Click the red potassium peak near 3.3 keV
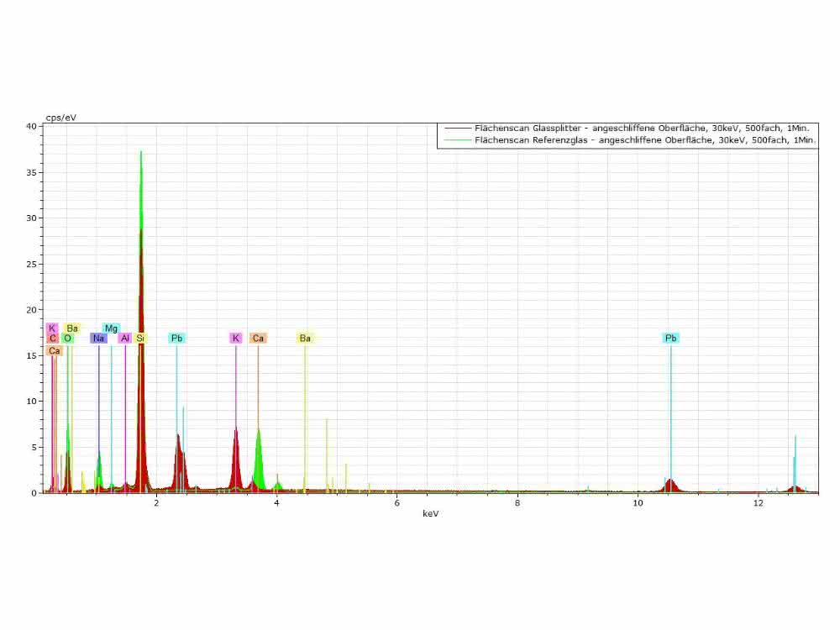This screenshot has width=840, height=630. (x=236, y=458)
